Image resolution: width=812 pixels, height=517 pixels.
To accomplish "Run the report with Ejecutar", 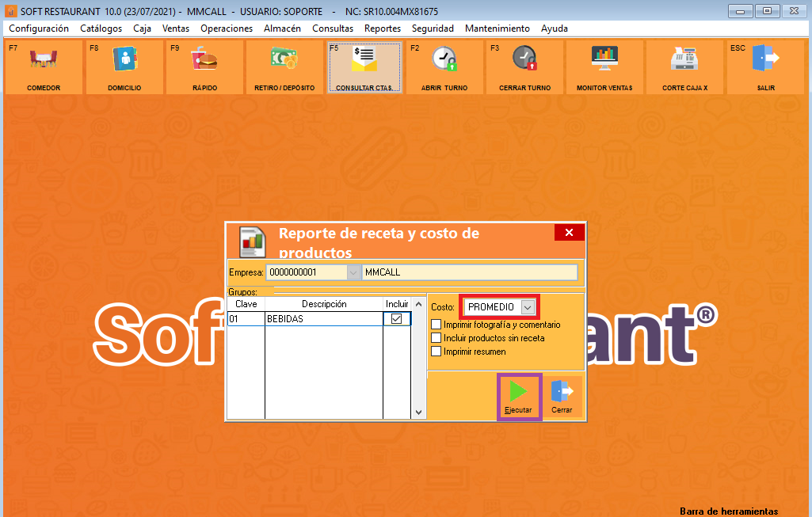I will click(519, 397).
